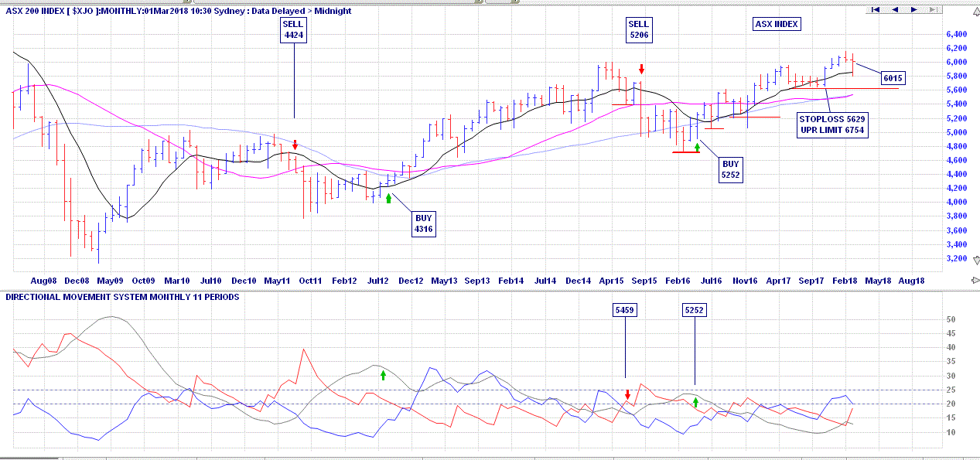
Task: Click the 5459 label in the indicator panel
Action: pos(625,310)
